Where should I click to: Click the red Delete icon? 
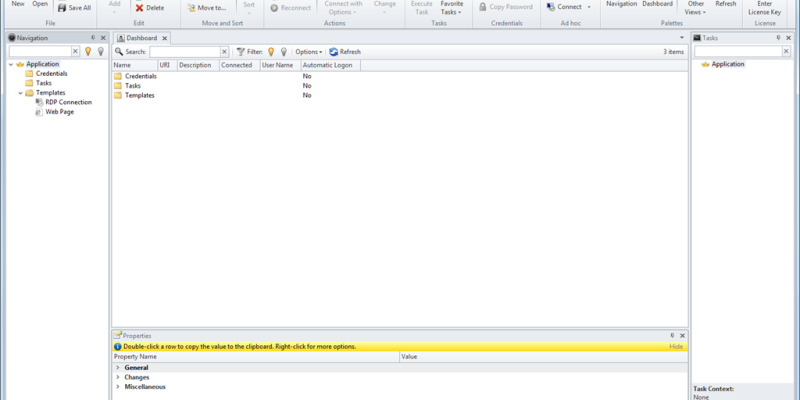(140, 7)
